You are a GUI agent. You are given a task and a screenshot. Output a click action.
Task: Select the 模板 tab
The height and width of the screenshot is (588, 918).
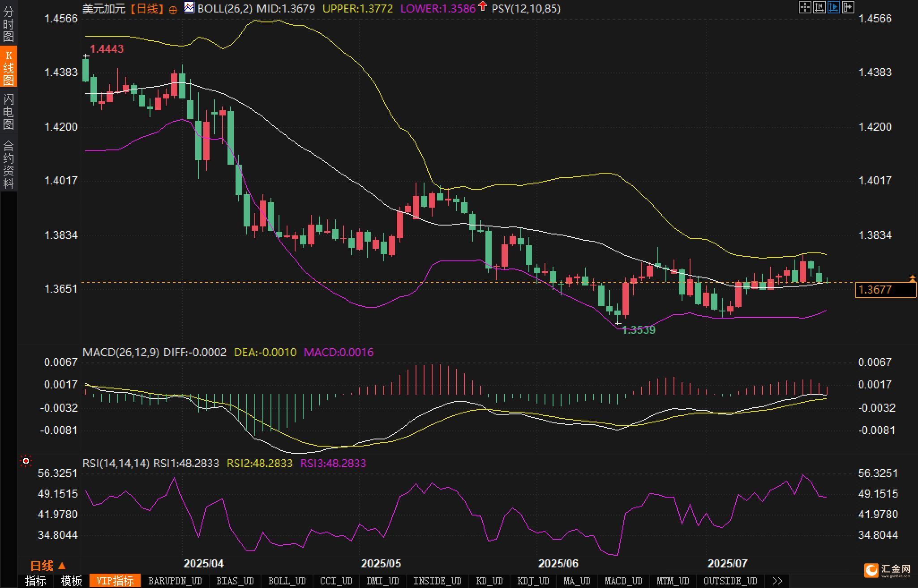point(71,581)
